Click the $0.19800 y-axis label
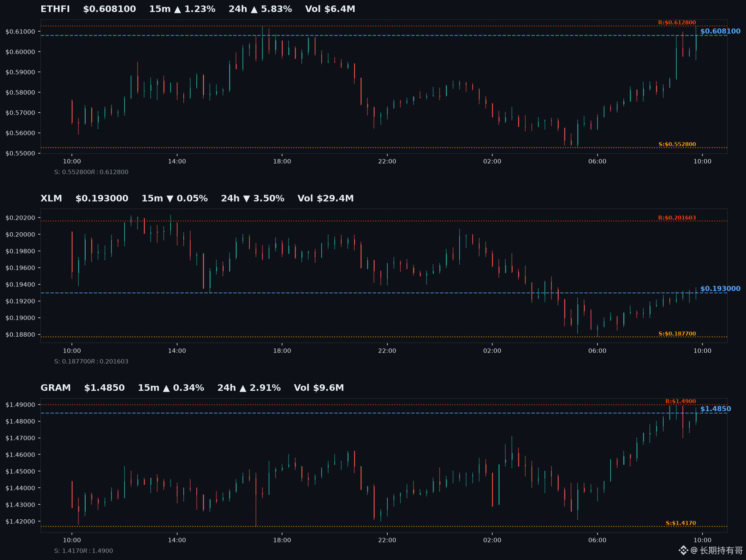The width and height of the screenshot is (746, 560). [x=20, y=251]
